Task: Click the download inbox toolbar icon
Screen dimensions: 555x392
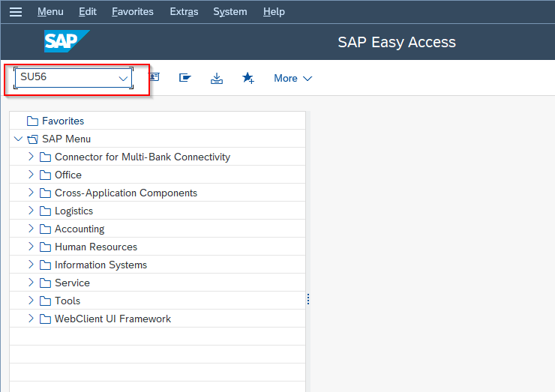Action: click(x=217, y=78)
